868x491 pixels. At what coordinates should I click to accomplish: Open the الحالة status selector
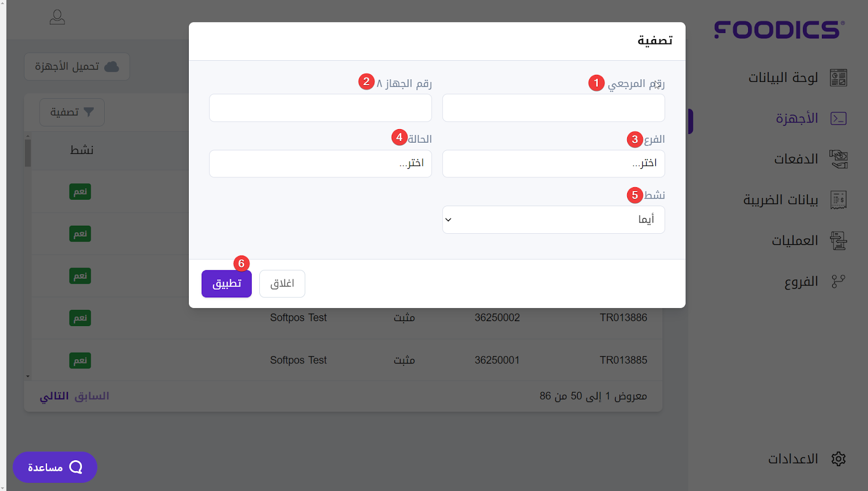coord(320,163)
